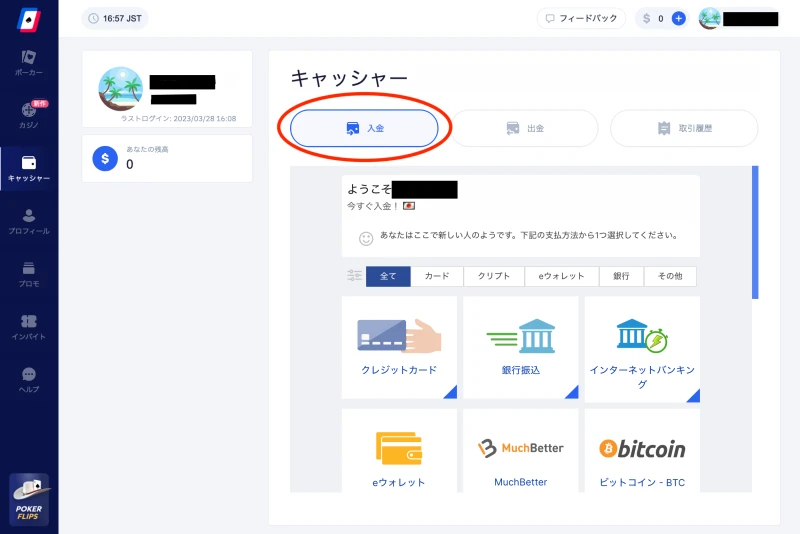
Task: Click the blue plus add-funds icon
Action: click(679, 18)
